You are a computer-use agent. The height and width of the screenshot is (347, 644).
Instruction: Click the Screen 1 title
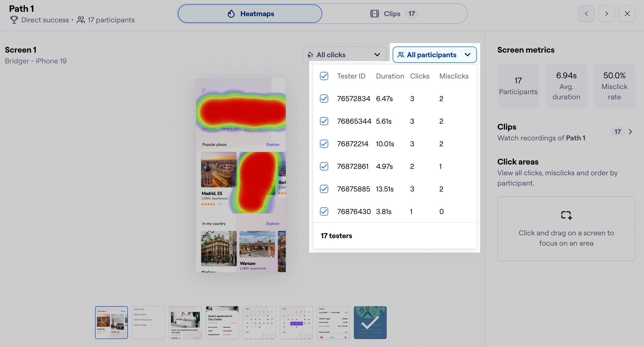[x=21, y=50]
